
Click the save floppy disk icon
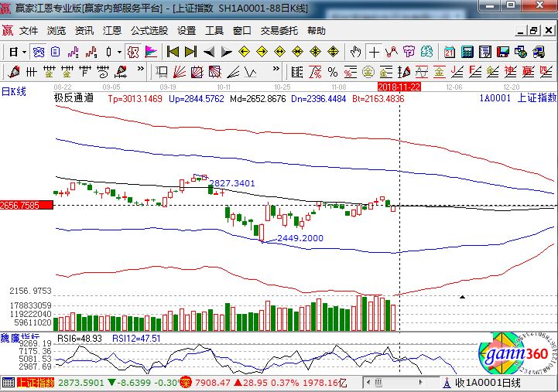[503, 52]
